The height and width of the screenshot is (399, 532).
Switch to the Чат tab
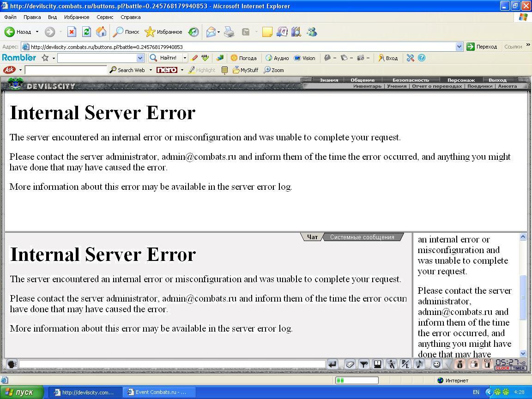[x=312, y=237]
